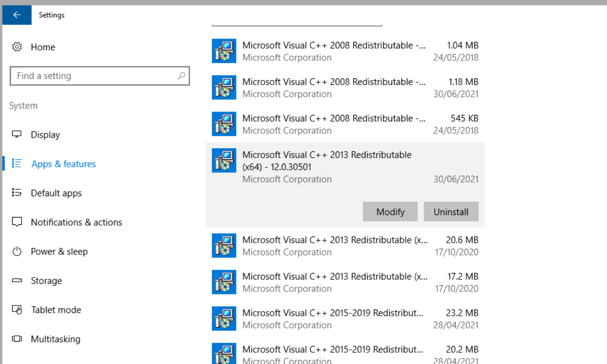Screen dimensions: 607x364
Task: Select Visual C++ 2008 entry sized 545 KB
Action: coord(345,124)
